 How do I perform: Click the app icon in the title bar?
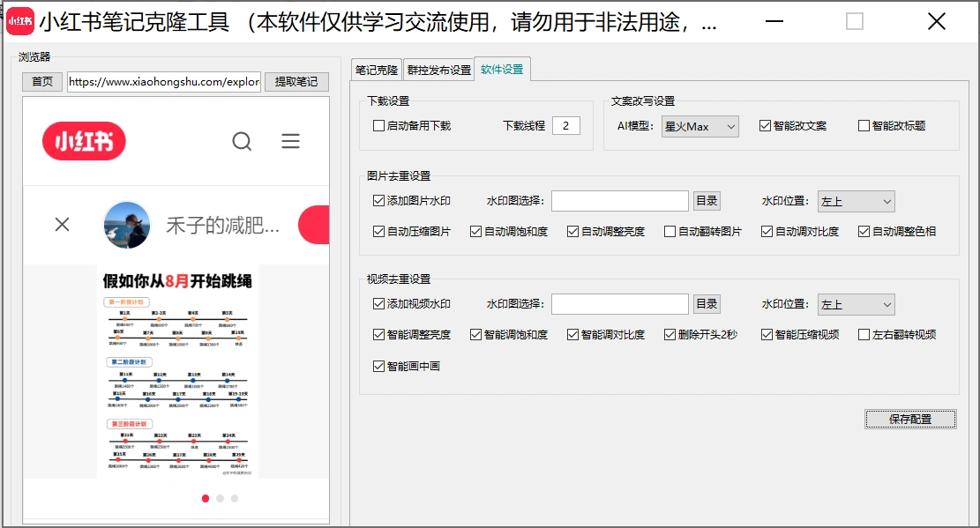19,21
